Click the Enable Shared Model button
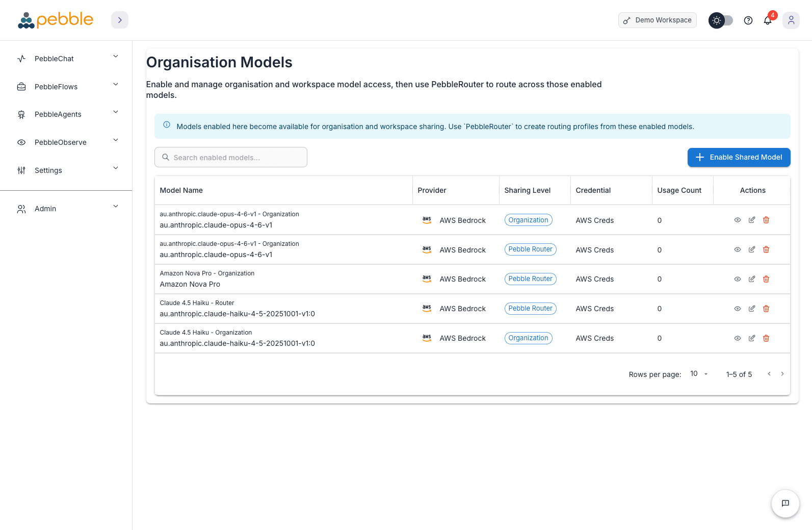This screenshot has height=530, width=812. click(739, 157)
